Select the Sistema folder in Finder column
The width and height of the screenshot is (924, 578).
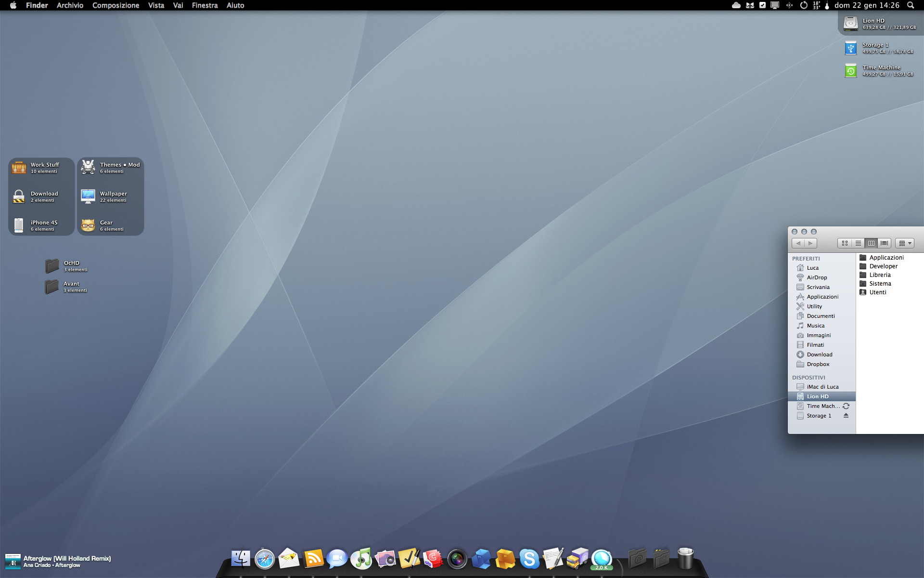coord(890,284)
